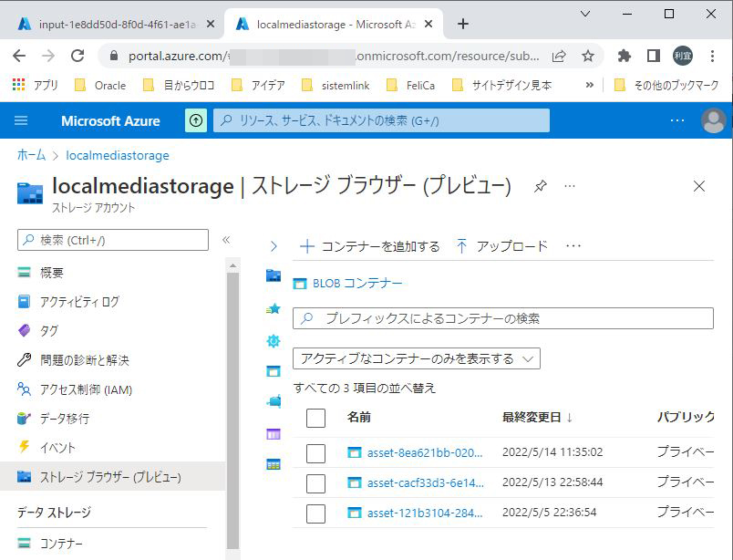The image size is (733, 560).
Task: Focus the Azure global search box
Action: 381,120
